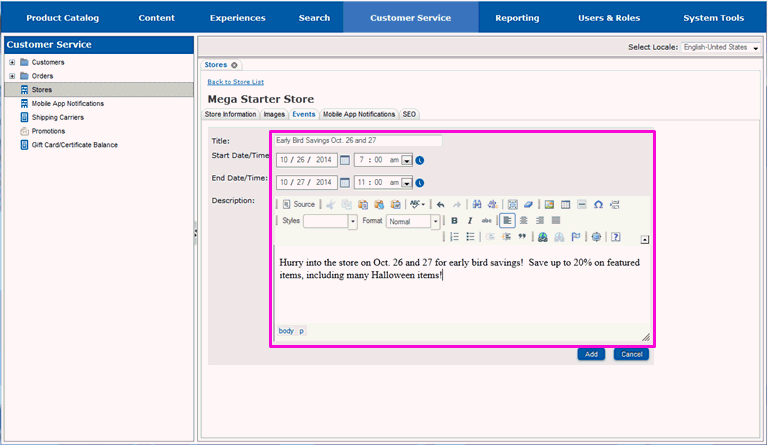Click Maximize editor icon
The image size is (768, 445).
(596, 237)
